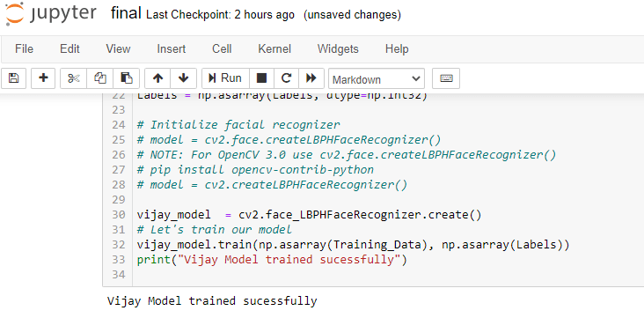
Task: Click comment # Initialize facial recognizer
Action: (238, 125)
